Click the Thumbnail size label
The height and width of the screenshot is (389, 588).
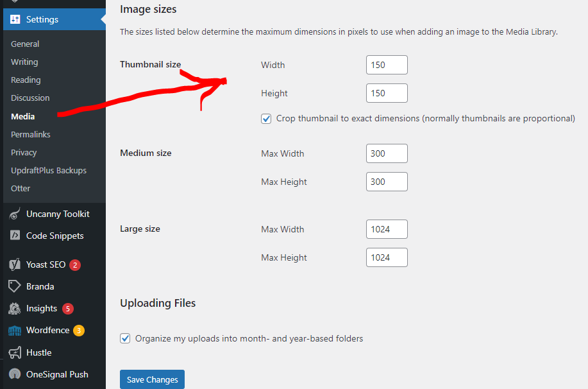point(151,65)
